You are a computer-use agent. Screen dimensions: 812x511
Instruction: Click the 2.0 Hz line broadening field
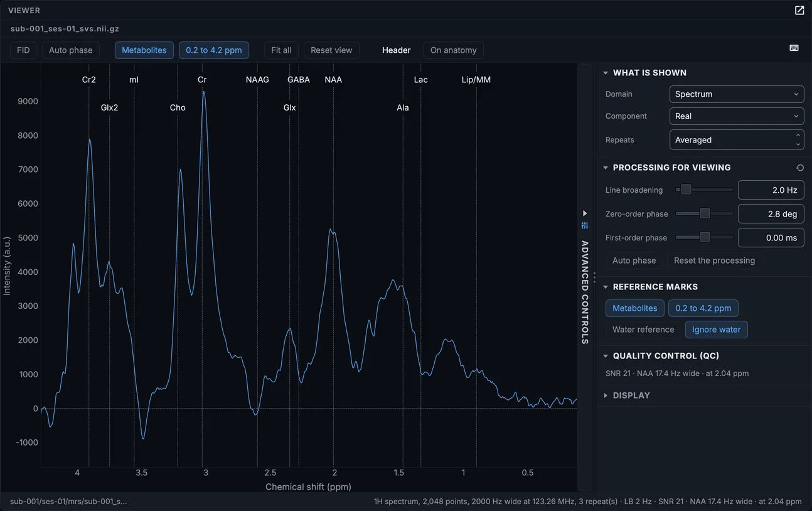click(771, 190)
